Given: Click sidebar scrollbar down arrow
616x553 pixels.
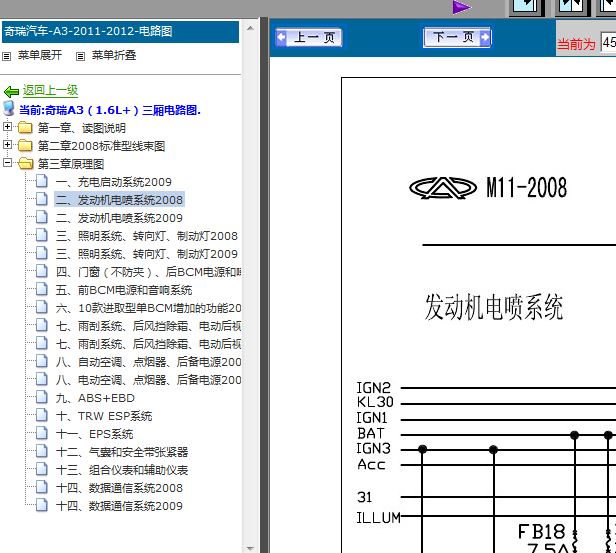Looking at the screenshot, I should (x=250, y=548).
